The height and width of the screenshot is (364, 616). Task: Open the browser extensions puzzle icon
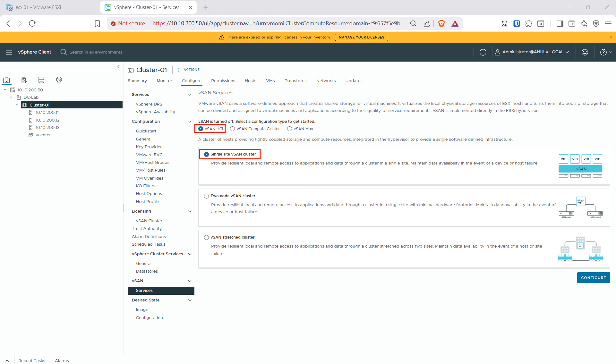pos(529,23)
